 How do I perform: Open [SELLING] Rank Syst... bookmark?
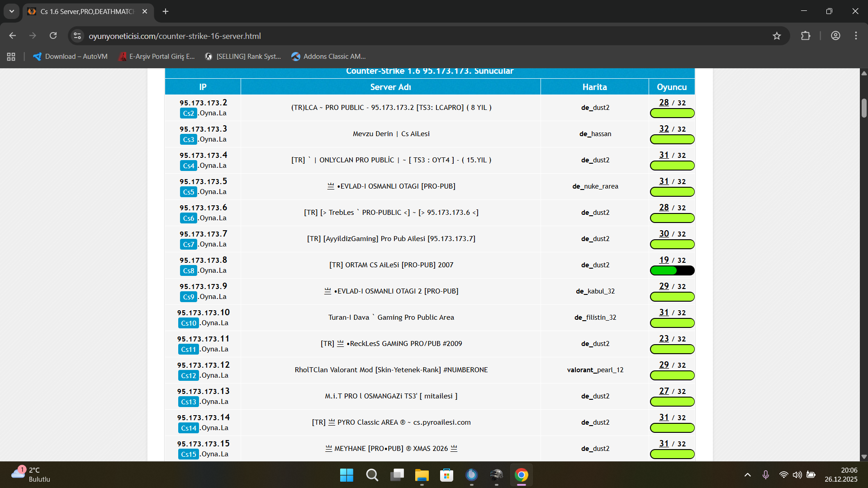click(x=243, y=57)
